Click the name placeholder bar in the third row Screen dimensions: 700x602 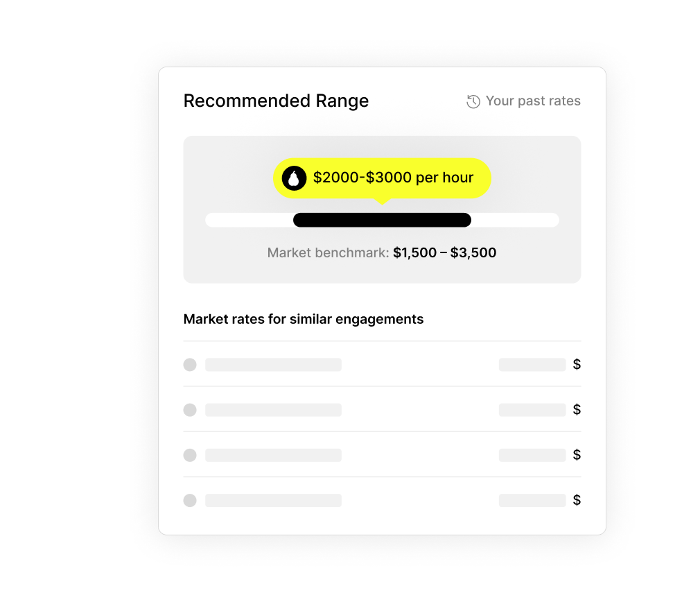273,455
